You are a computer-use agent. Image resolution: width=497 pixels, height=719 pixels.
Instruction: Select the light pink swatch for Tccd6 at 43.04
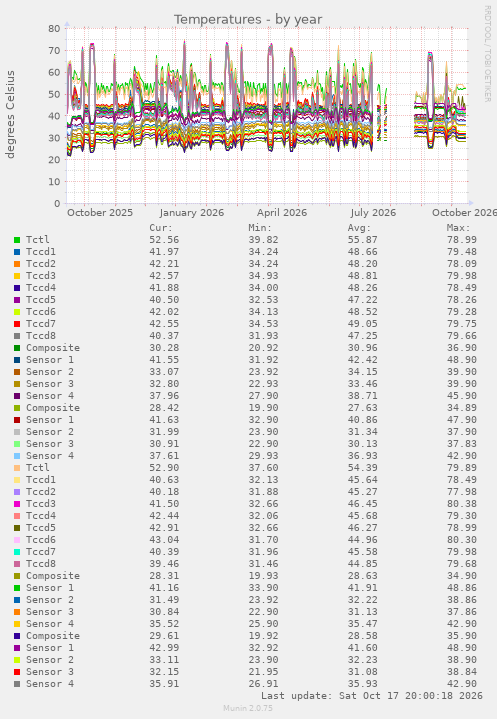(x=17, y=540)
